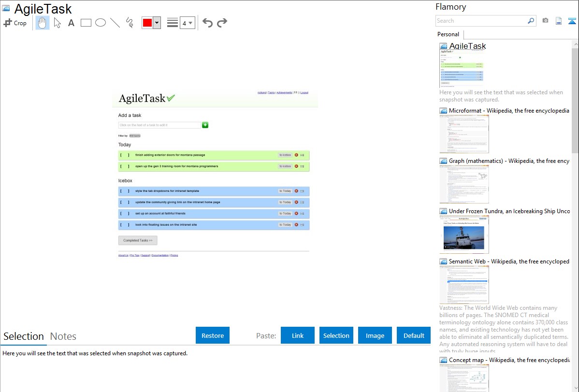Viewport: 579px width, 392px height.
Task: Click 'to Today' on 'style the tab dropdowns'
Action: (285, 191)
